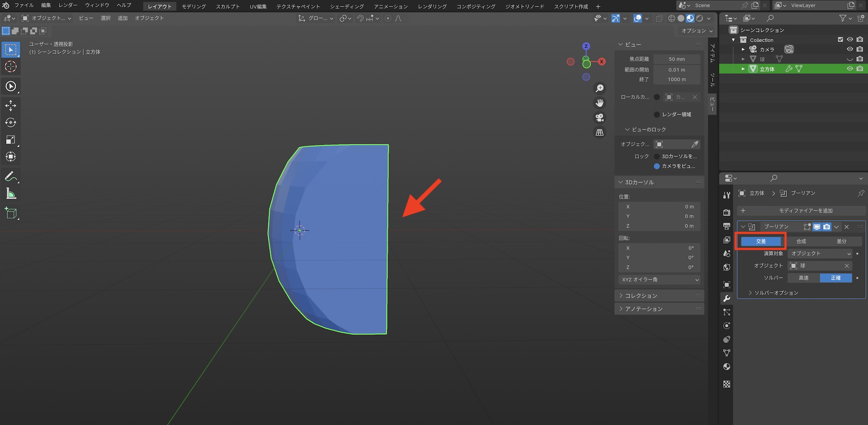Enable the レンダー領域 checkbox
The width and height of the screenshot is (868, 425).
point(657,114)
